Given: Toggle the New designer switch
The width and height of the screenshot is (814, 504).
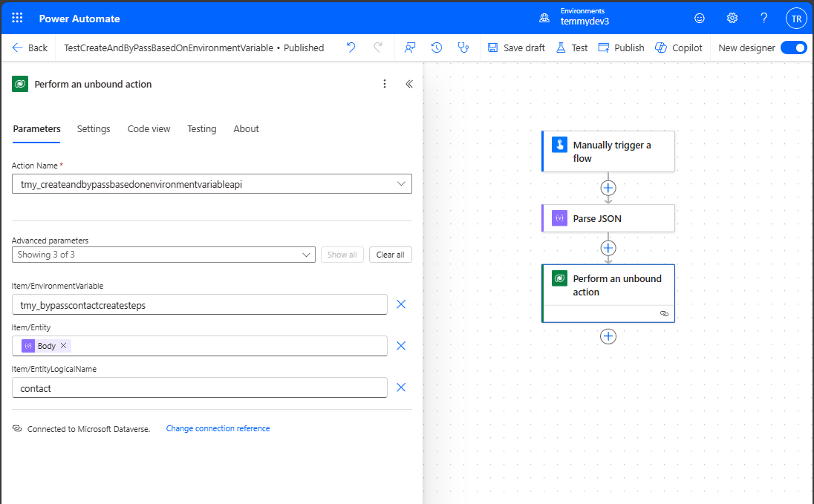Looking at the screenshot, I should point(794,48).
